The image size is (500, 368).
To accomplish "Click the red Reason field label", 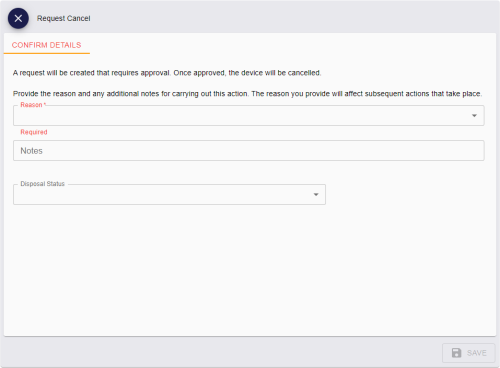I will coord(33,105).
